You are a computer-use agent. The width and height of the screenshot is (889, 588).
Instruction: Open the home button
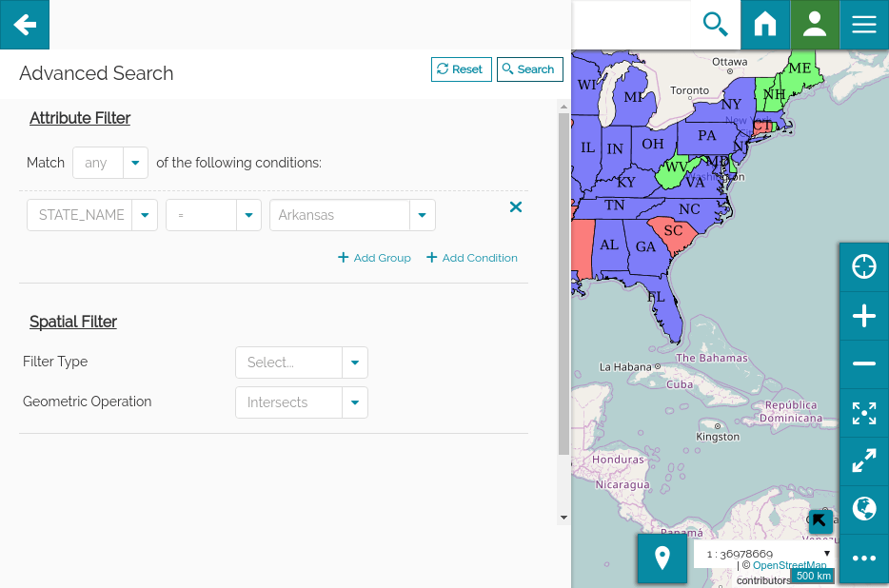765,25
